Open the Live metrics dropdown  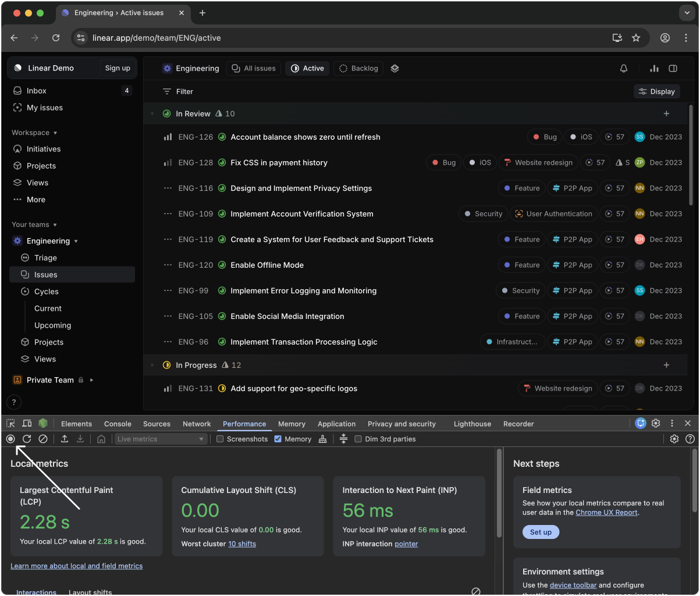[x=161, y=439]
